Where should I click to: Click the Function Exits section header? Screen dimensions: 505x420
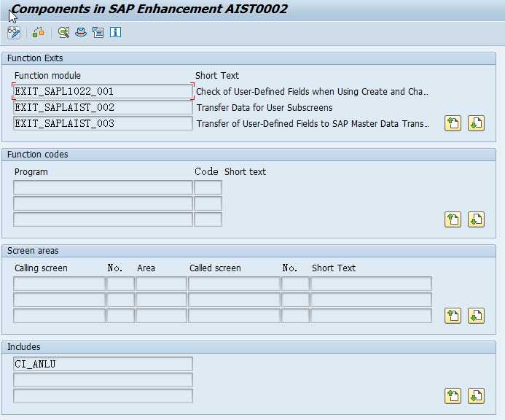(248, 58)
